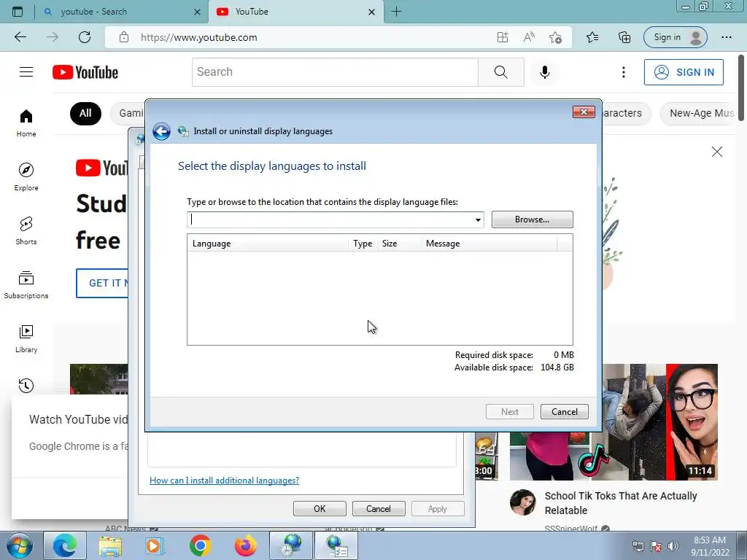
Task: Cancel the Install display languages wizard
Action: (564, 412)
